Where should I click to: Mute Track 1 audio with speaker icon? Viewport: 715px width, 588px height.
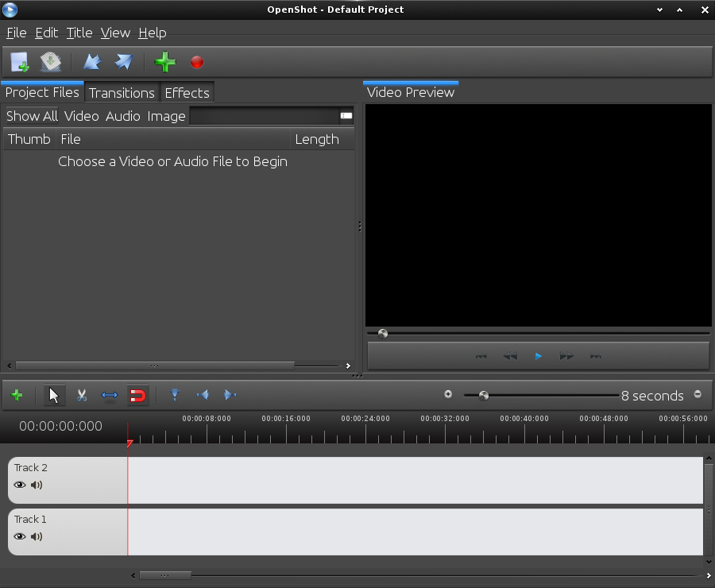[x=37, y=536]
